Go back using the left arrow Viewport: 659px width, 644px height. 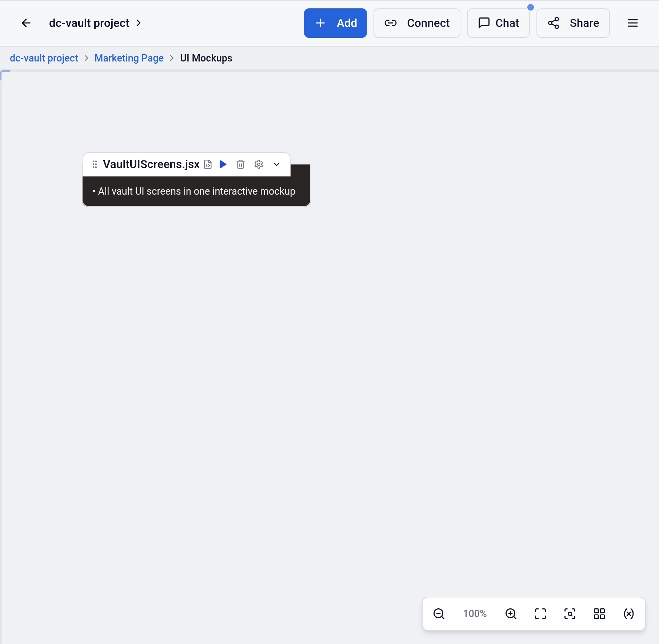click(x=26, y=23)
